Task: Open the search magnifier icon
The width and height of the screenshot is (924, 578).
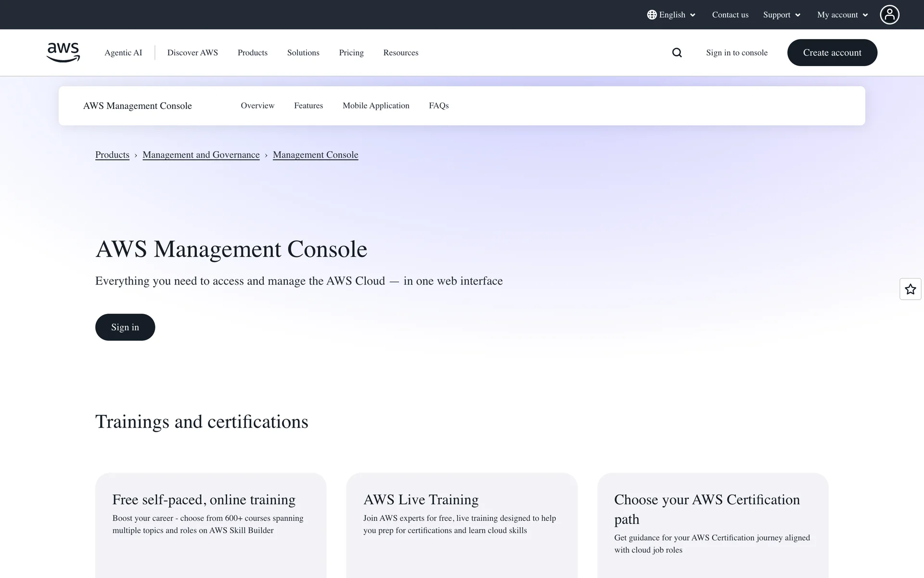Action: tap(677, 53)
